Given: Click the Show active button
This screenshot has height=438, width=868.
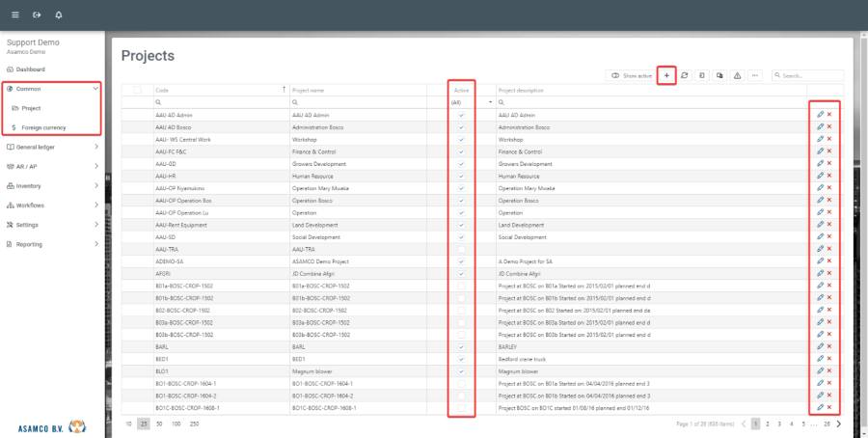Looking at the screenshot, I should 631,75.
